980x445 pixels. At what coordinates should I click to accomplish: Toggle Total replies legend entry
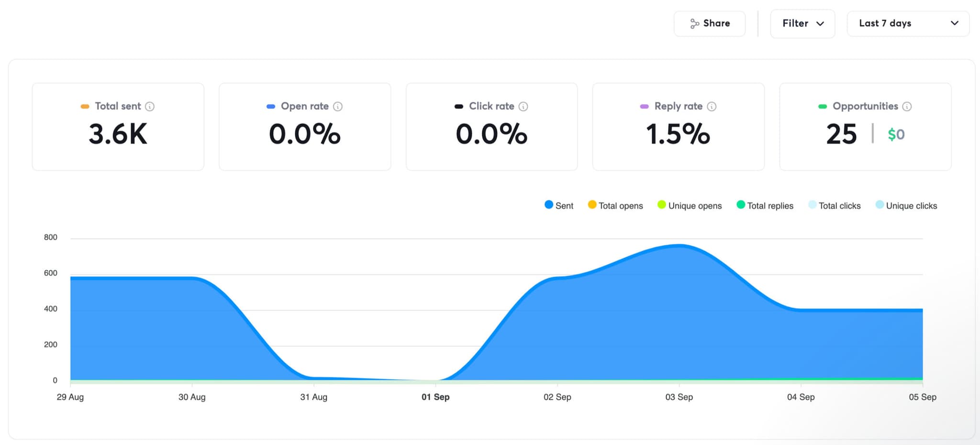pos(765,205)
